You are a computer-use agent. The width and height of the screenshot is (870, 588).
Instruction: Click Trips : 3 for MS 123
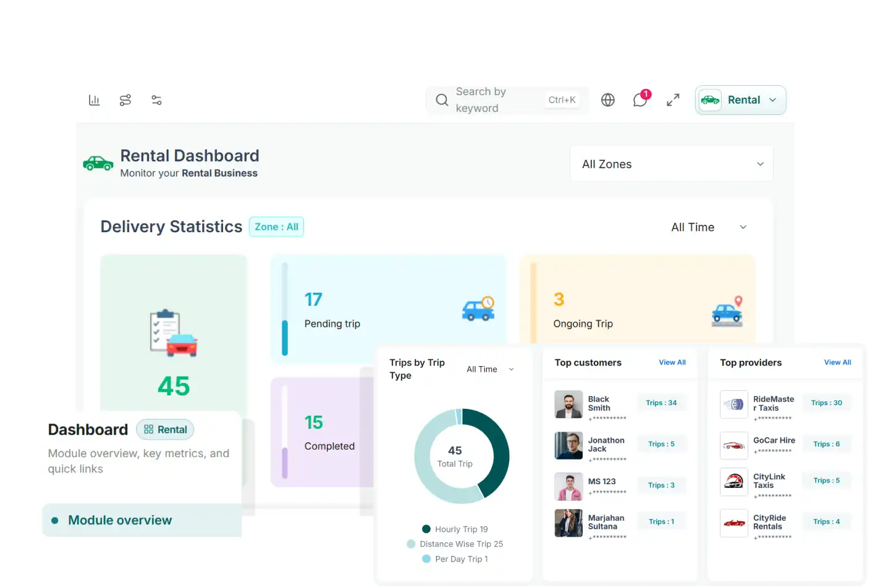(661, 485)
